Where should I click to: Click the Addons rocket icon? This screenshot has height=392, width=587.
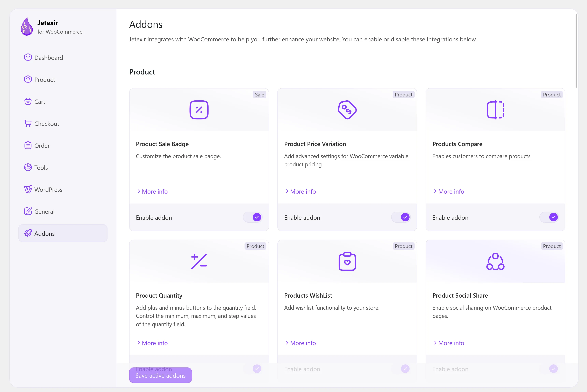(x=28, y=233)
